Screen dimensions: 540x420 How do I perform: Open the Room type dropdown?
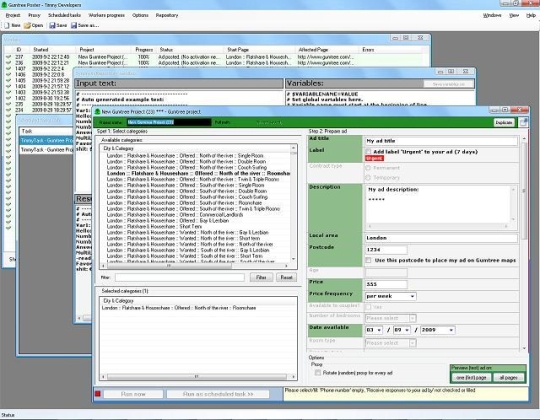pos(391,343)
